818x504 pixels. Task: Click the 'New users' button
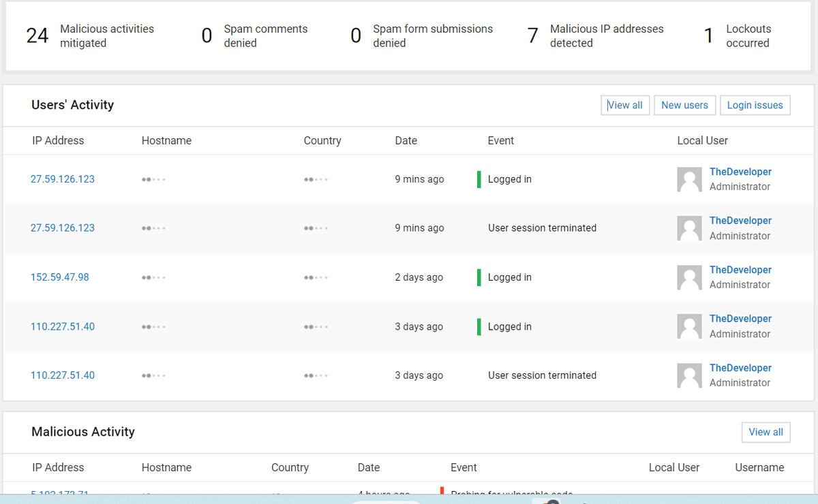[684, 105]
